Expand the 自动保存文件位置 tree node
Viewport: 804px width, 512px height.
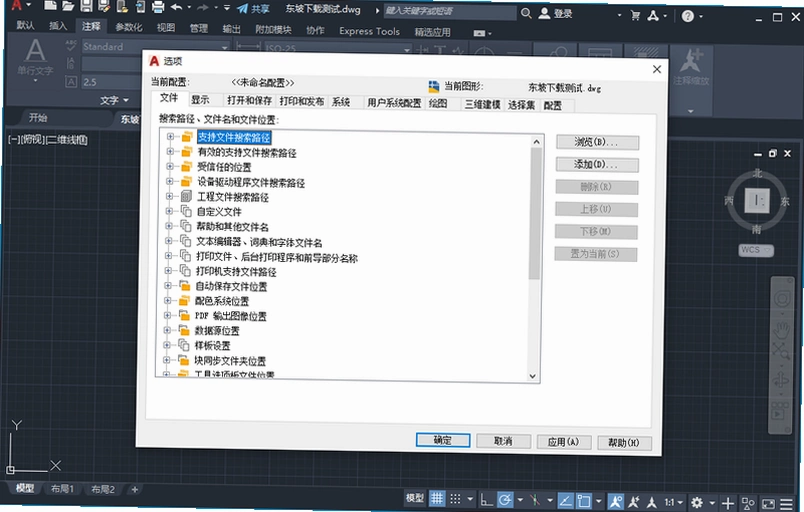[x=168, y=285]
